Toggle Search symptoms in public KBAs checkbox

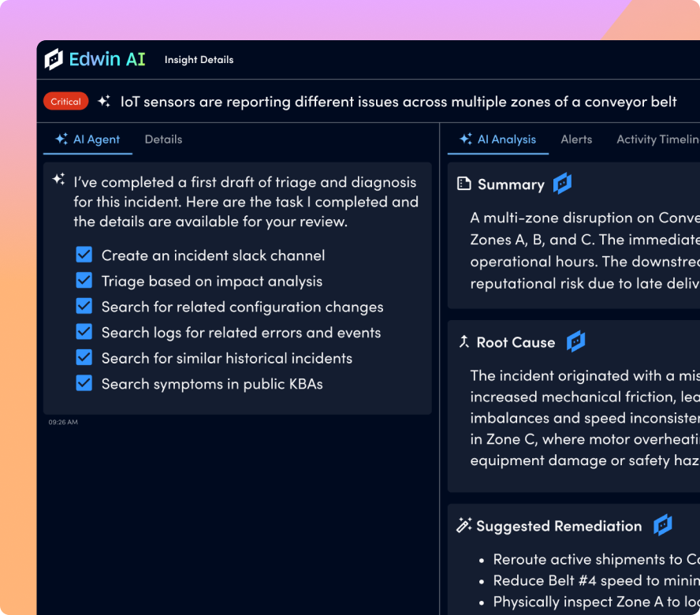[x=84, y=383]
